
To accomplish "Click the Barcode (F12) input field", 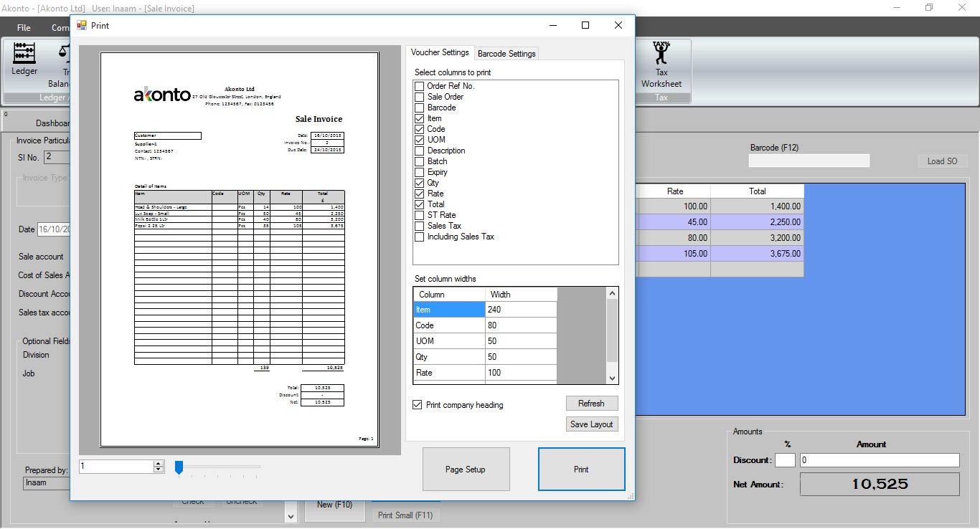I will 809,161.
